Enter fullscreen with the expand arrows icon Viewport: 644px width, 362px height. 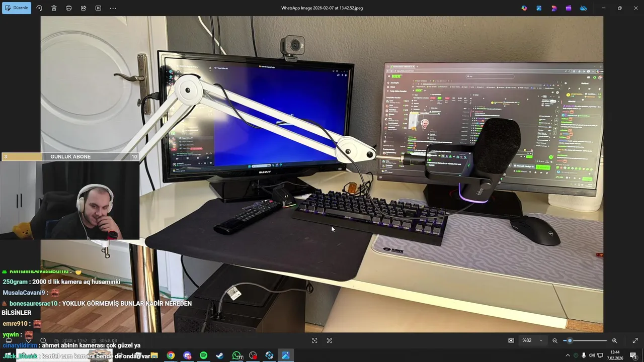(x=635, y=340)
